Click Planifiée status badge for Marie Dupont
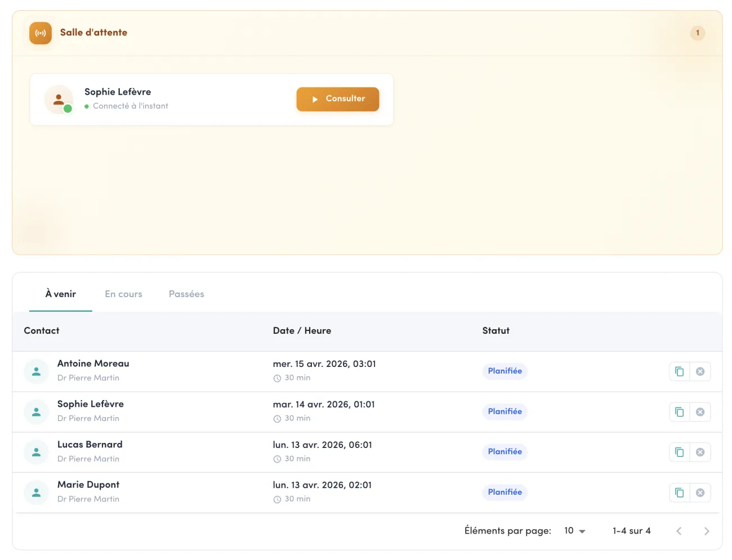 point(505,492)
